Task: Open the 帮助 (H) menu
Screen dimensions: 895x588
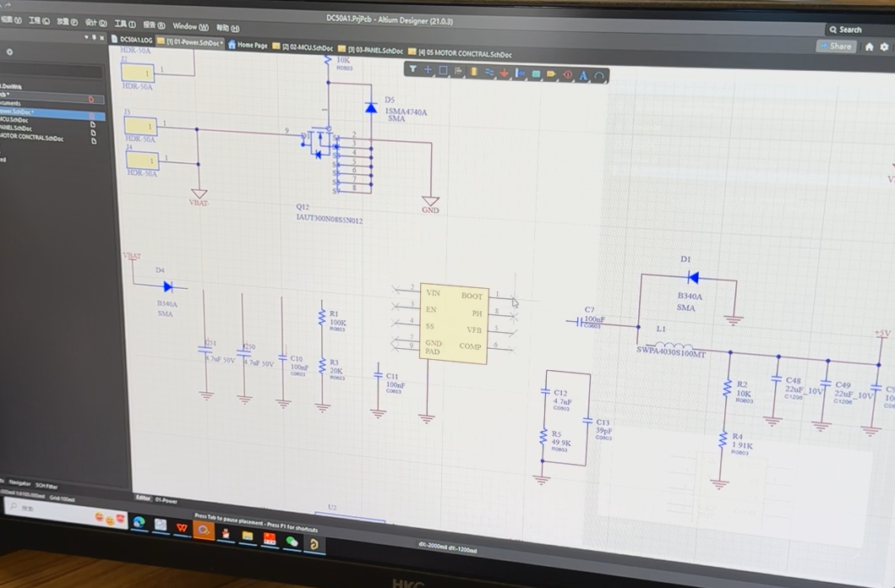Action: point(227,27)
